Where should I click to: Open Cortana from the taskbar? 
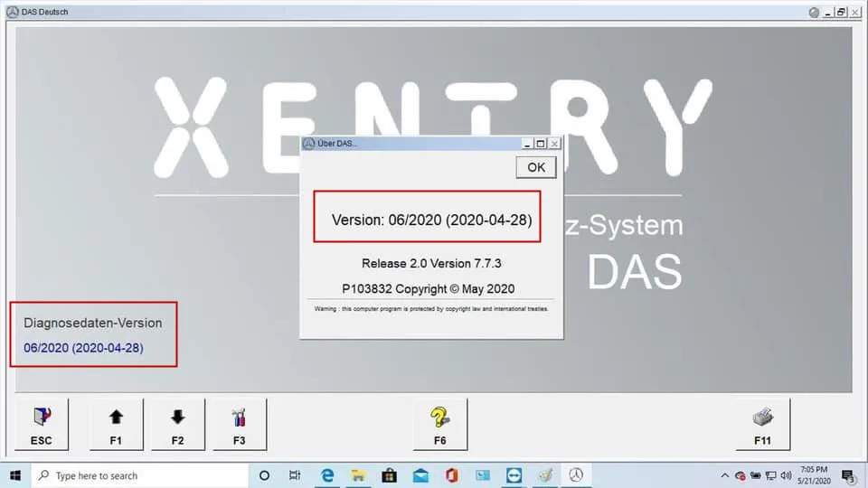[x=264, y=475]
